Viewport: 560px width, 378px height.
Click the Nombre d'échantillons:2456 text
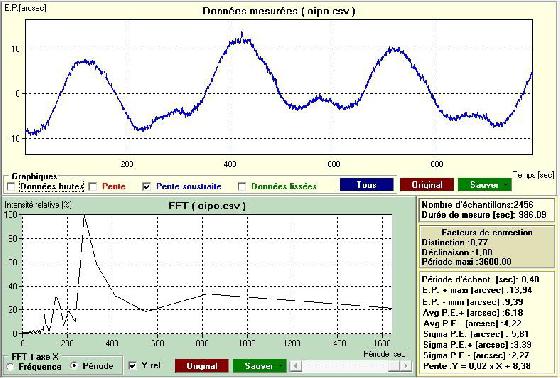click(477, 205)
